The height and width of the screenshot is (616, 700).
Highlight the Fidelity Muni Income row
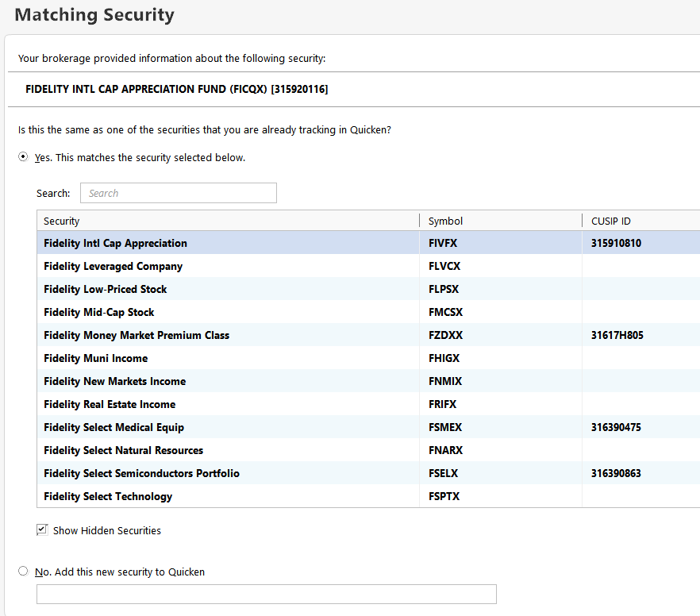coord(96,358)
